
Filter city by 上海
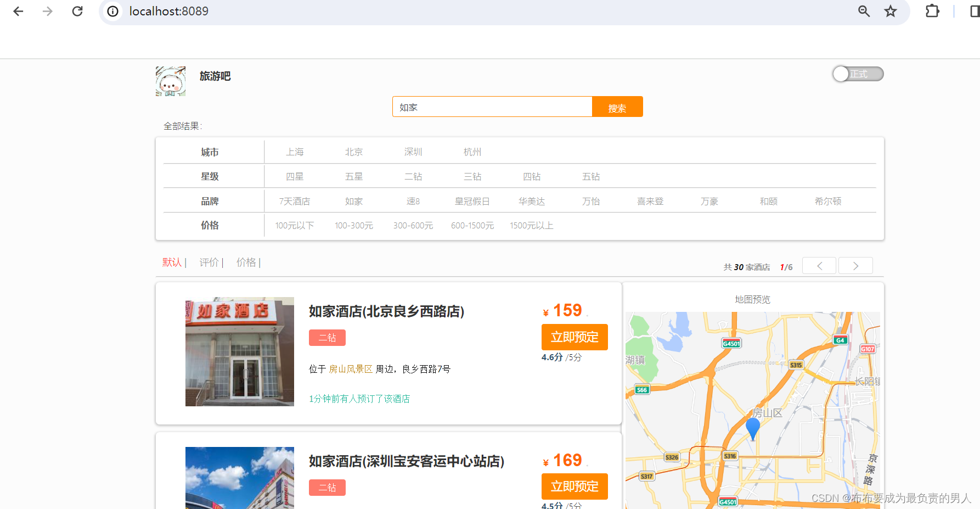pyautogui.click(x=295, y=152)
